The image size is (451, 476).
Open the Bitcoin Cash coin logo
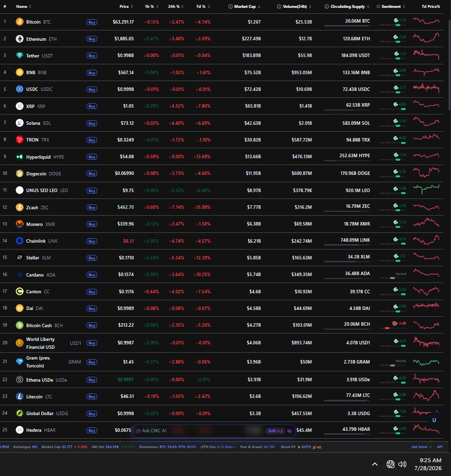coord(20,325)
